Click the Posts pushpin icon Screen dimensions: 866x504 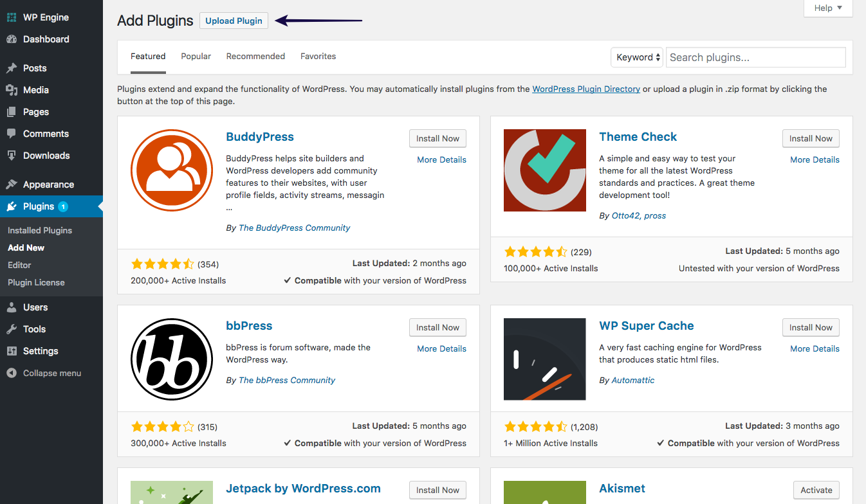(12, 68)
